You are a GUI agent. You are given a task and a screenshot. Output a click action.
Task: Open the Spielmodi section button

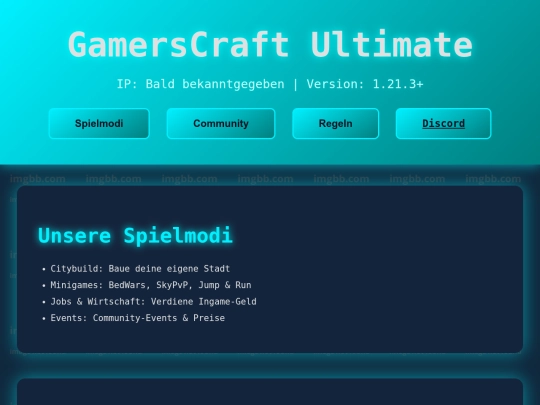[x=99, y=124]
